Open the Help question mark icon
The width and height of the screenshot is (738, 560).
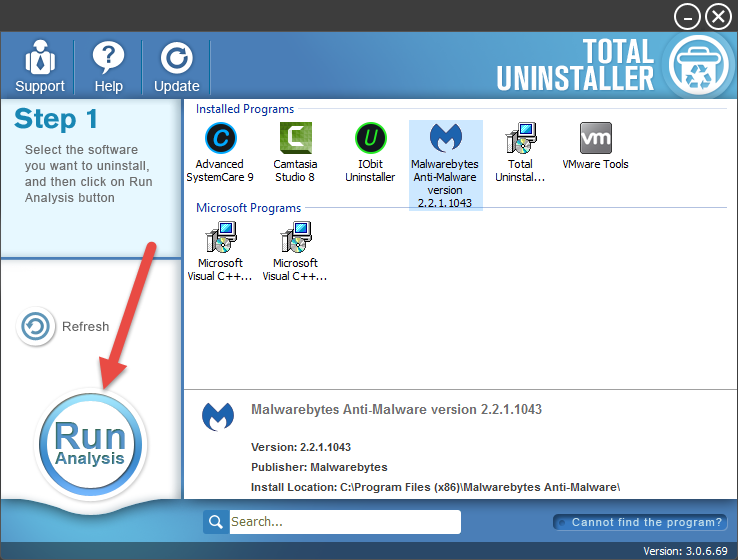[x=108, y=57]
